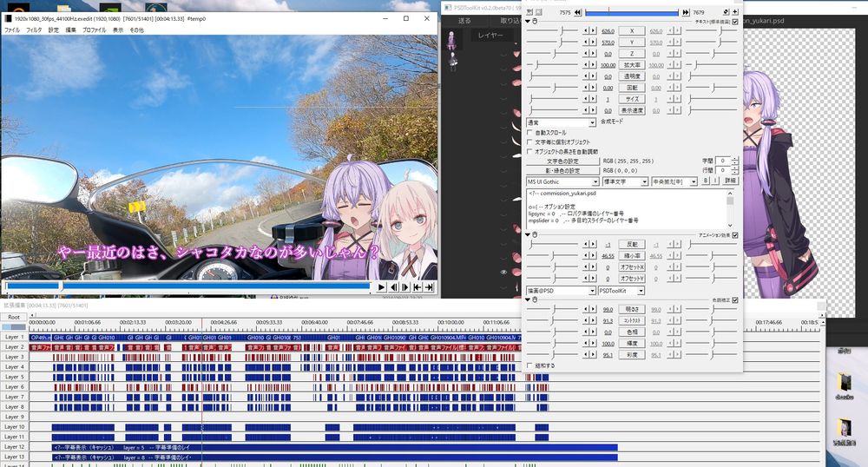Increase character spacing (字間) spinner
868x467 pixels.
coord(734,159)
